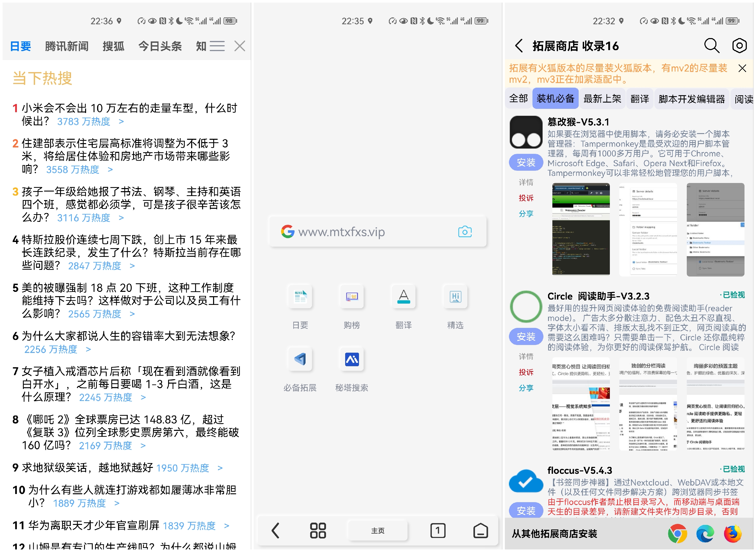756x552 pixels.
Task: Select the 装机必备 category tab
Action: [555, 99]
